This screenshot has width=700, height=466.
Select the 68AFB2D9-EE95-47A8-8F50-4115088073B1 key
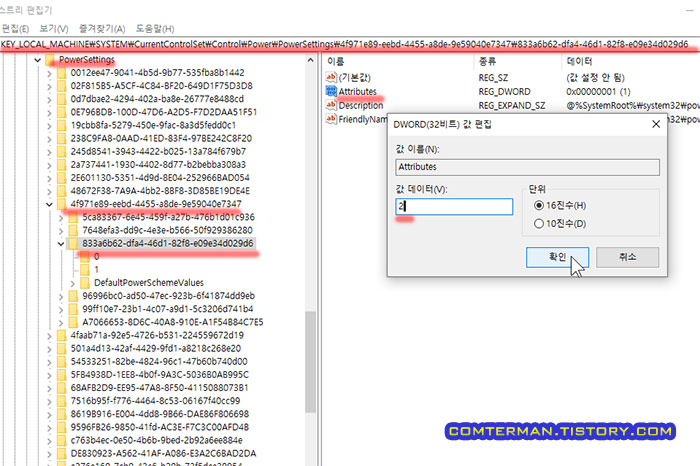(159, 388)
